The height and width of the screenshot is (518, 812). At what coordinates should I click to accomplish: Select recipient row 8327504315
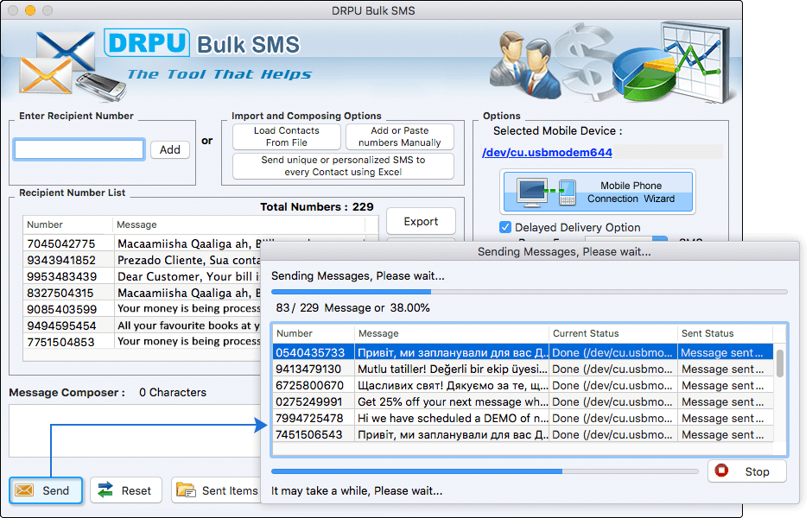tap(142, 293)
